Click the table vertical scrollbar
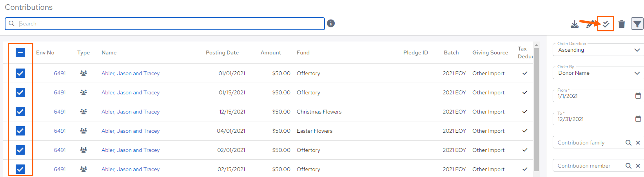644x177 pixels. pyautogui.click(x=536, y=110)
